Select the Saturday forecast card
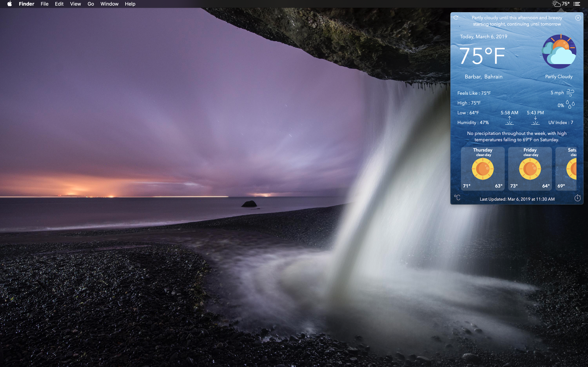 571,169
